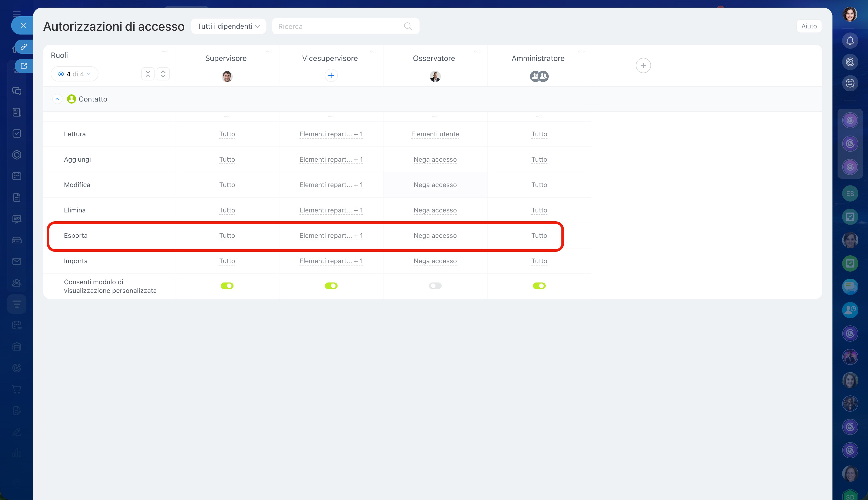
Task: Change Supervisore Esporta permission value
Action: point(227,236)
